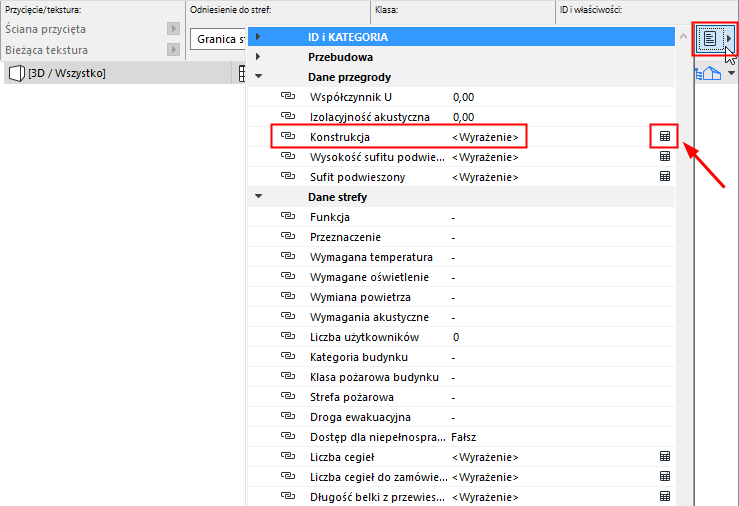Click link icon for Klasa pożarowa budynku
Viewport: 739px width, 506px height.
point(287,376)
